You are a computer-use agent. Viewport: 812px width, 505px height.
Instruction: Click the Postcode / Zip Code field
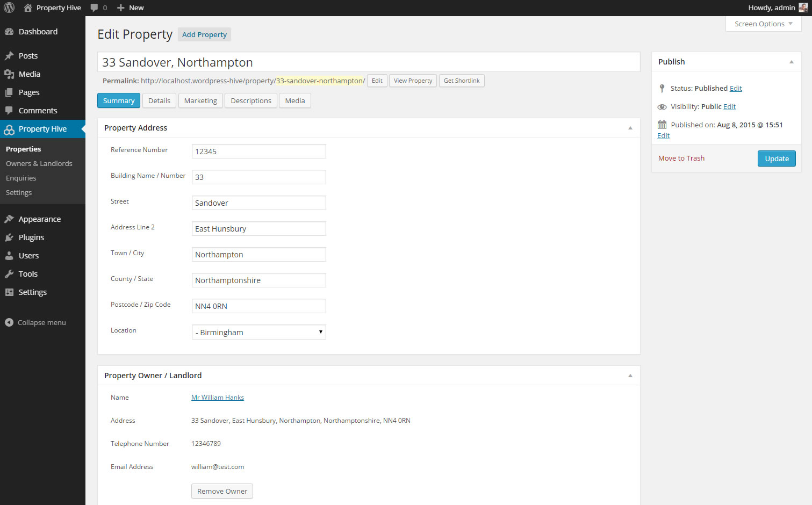pos(258,306)
